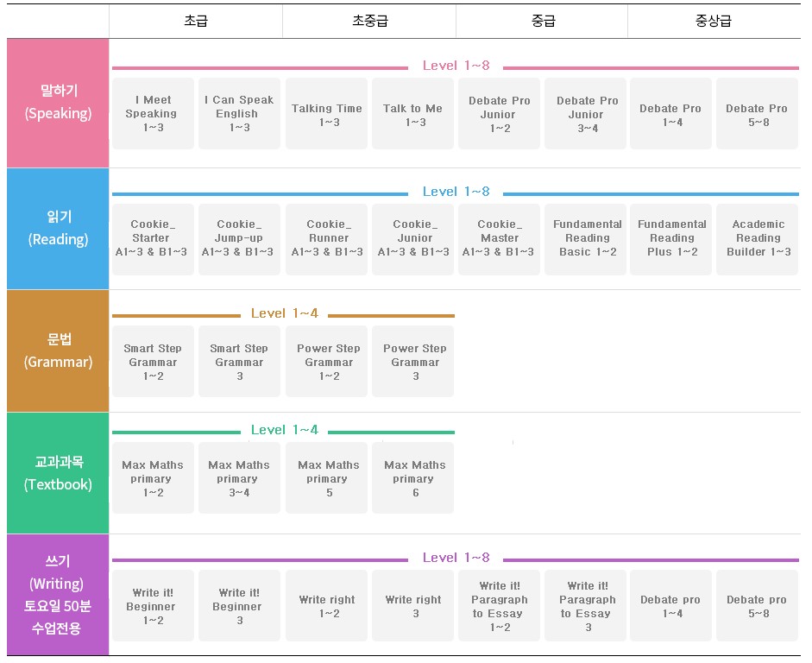
Task: Select the 중상급 column header
Action: [714, 22]
